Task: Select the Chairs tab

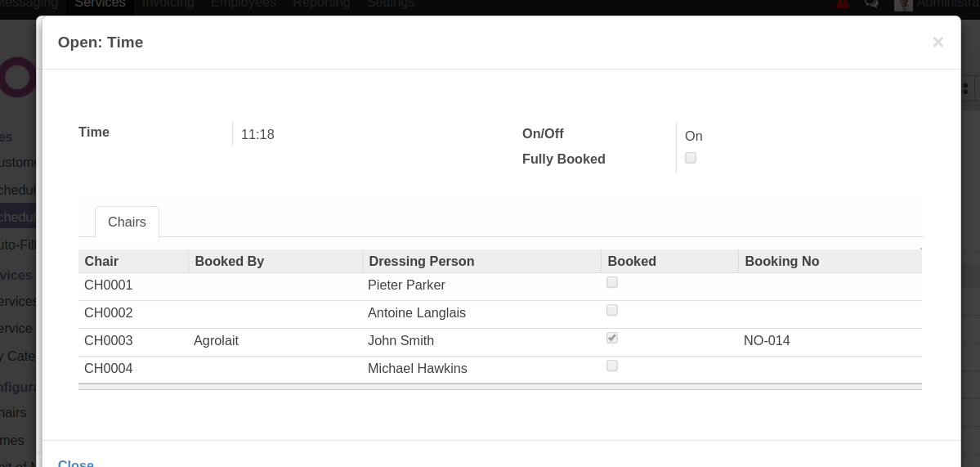Action: [127, 222]
